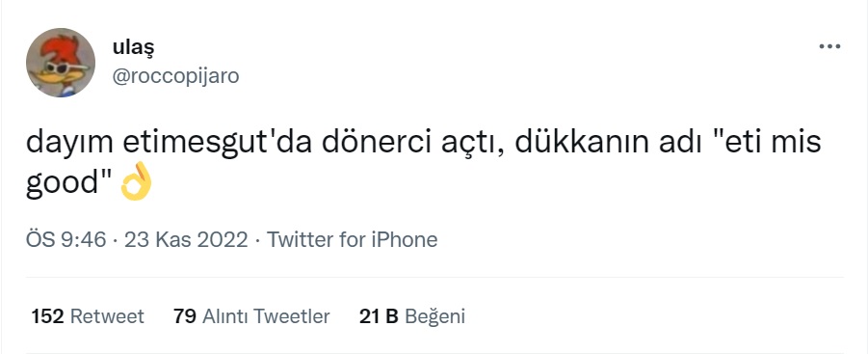Click the word good on second line
This screenshot has width=868, height=354.
coord(64,183)
